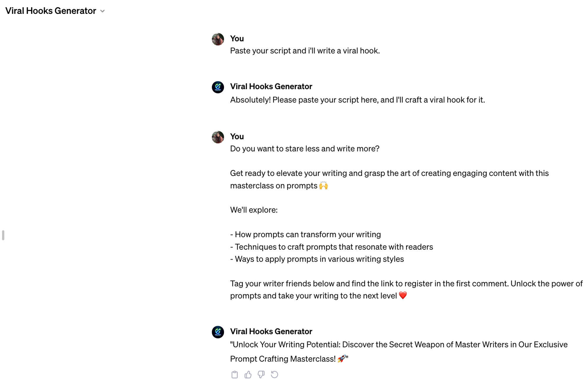
Task: Open the sidebar using the left edge handle
Action: click(x=3, y=235)
